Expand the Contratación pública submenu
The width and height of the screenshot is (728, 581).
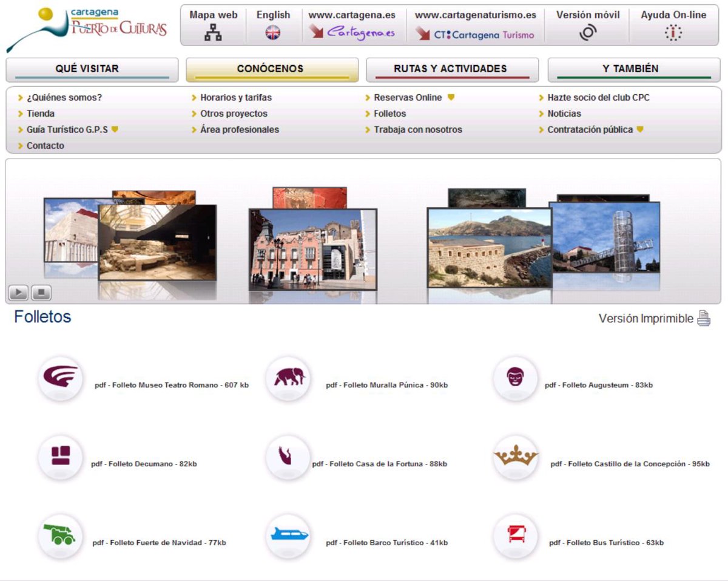(639, 129)
